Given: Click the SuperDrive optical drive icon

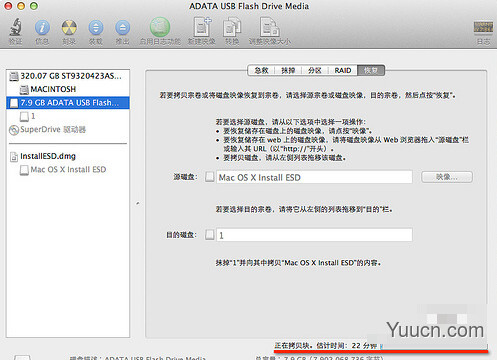Looking at the screenshot, I should 14,130.
